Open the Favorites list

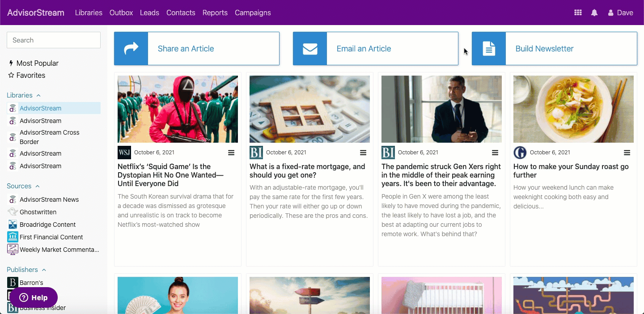pyautogui.click(x=27, y=75)
